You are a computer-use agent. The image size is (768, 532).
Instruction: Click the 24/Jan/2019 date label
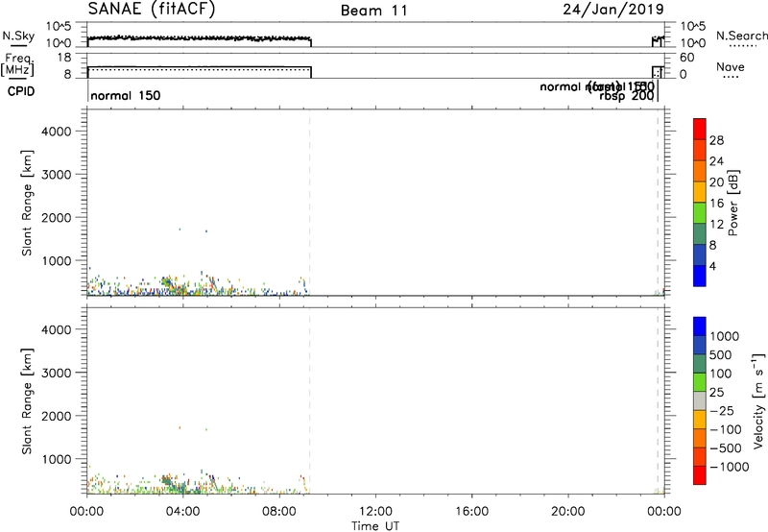click(x=613, y=10)
